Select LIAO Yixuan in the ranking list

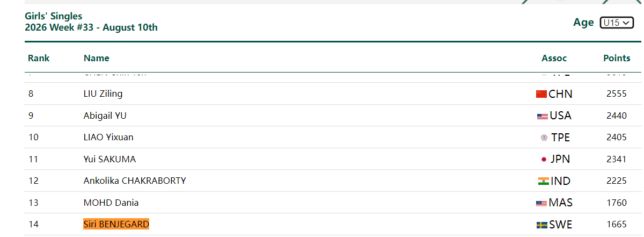pyautogui.click(x=108, y=137)
